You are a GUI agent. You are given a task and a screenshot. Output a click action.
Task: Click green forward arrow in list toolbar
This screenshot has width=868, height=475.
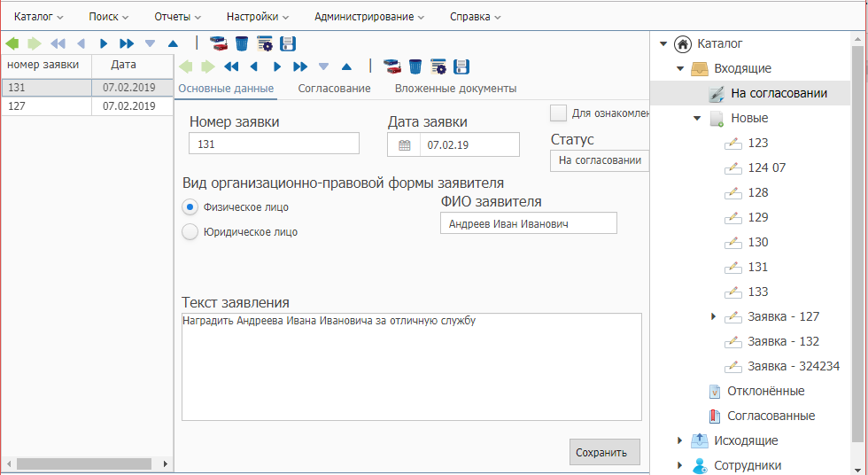click(35, 43)
